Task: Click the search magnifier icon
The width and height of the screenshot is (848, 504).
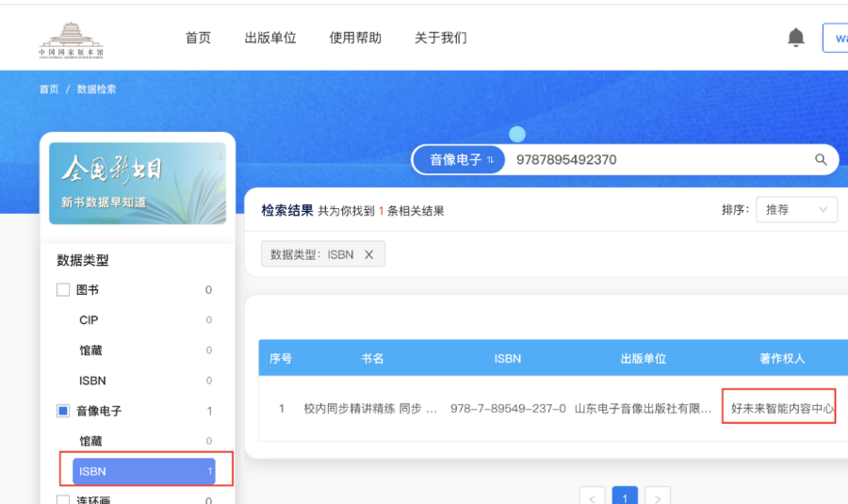Action: click(x=821, y=159)
